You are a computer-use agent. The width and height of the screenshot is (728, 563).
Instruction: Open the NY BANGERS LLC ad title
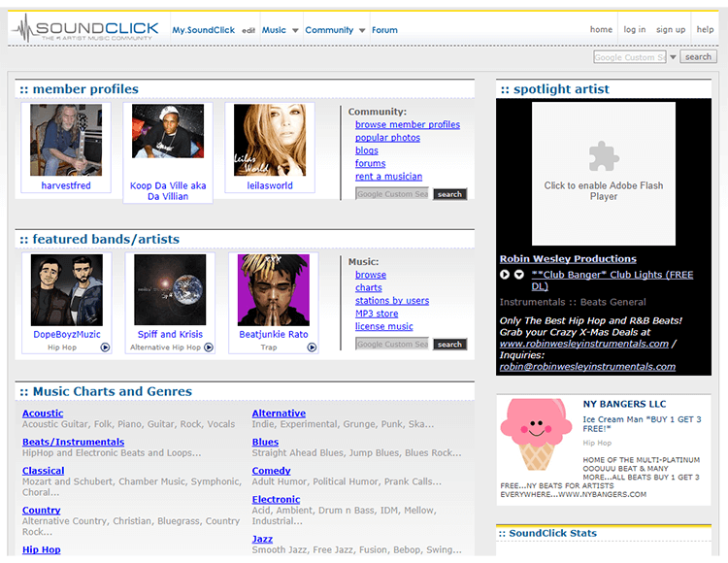(x=624, y=404)
